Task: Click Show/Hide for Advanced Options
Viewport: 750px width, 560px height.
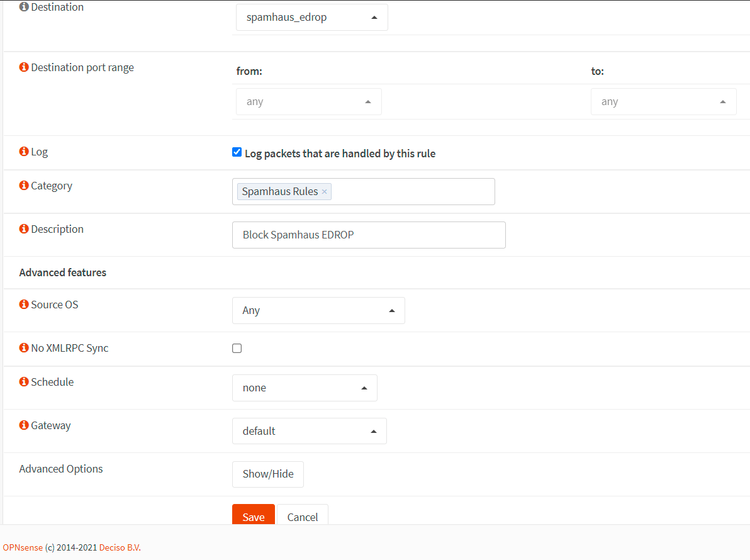Action: coord(268,474)
